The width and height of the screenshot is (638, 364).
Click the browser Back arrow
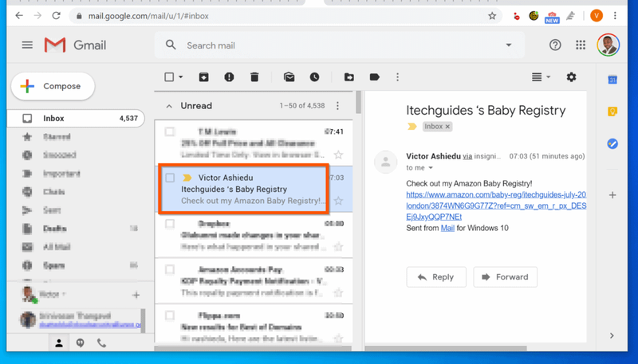click(x=19, y=15)
